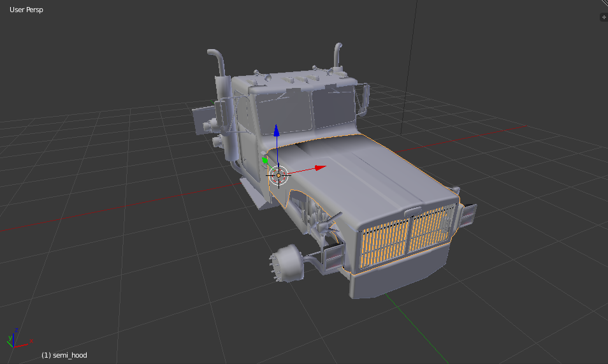Open the properties region with the plus icon
The width and height of the screenshot is (608, 364).
point(604,17)
